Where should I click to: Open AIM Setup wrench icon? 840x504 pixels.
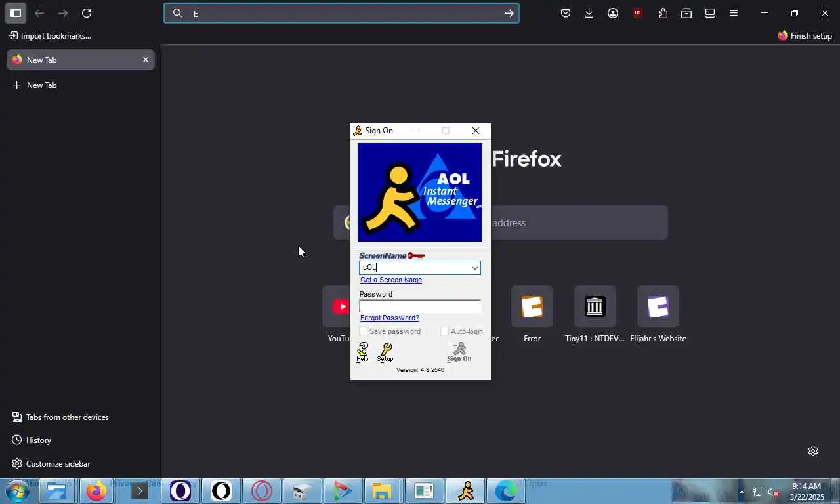pos(385,352)
